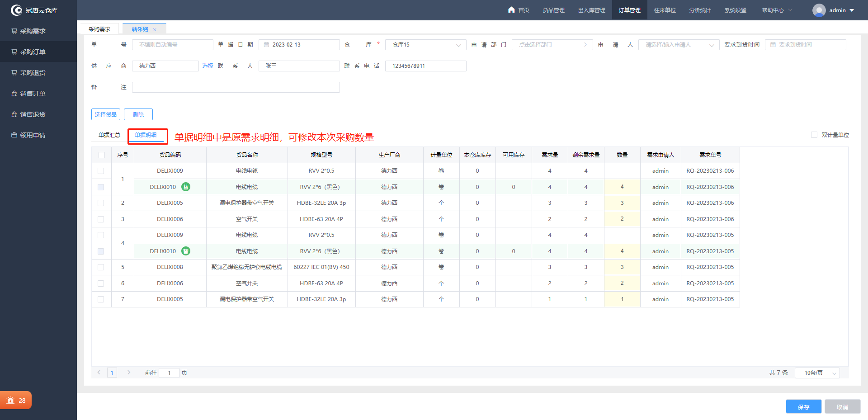Click the 备注 input field

236,87
